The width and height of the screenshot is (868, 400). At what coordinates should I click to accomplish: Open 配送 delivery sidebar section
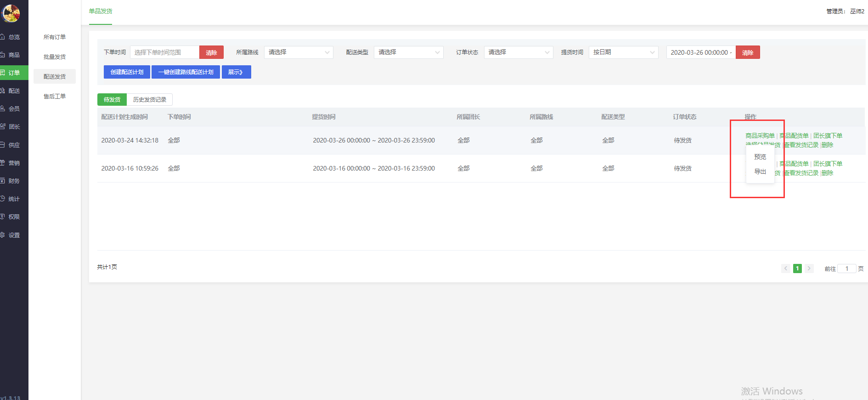pyautogui.click(x=14, y=91)
